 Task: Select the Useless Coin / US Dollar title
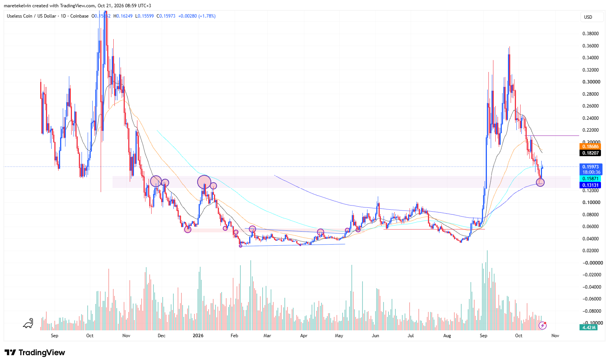31,16
